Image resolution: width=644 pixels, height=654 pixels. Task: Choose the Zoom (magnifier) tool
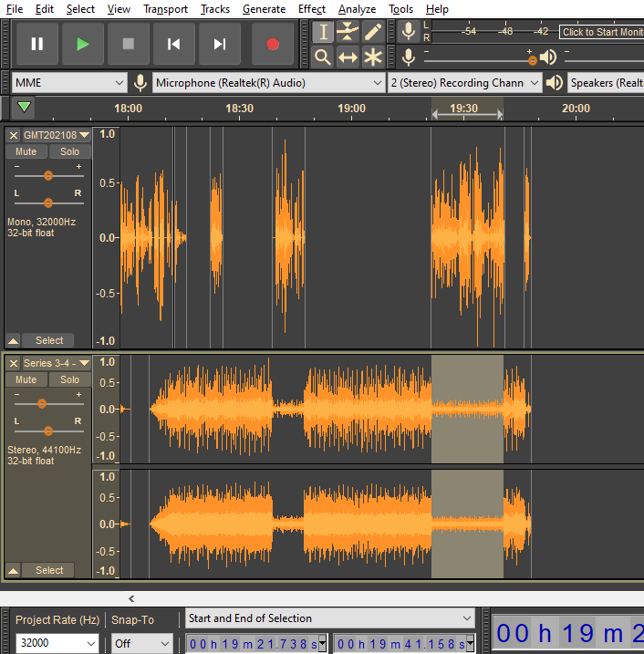click(x=323, y=57)
